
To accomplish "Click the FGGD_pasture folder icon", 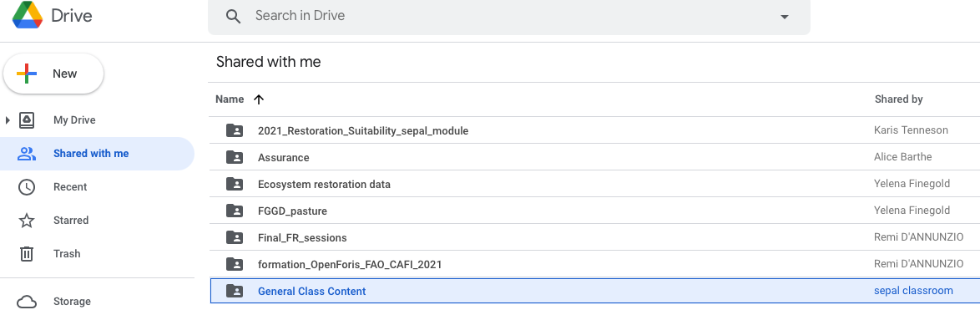I will [x=235, y=211].
